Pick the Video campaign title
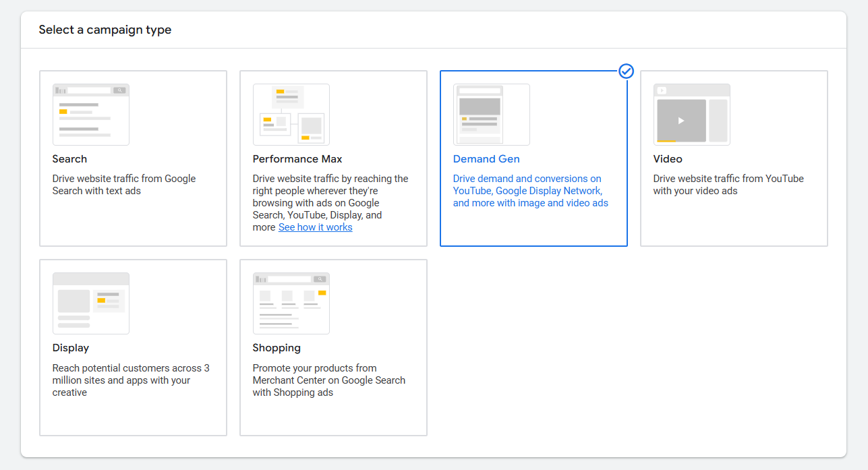Image resolution: width=868 pixels, height=470 pixels. click(x=668, y=159)
